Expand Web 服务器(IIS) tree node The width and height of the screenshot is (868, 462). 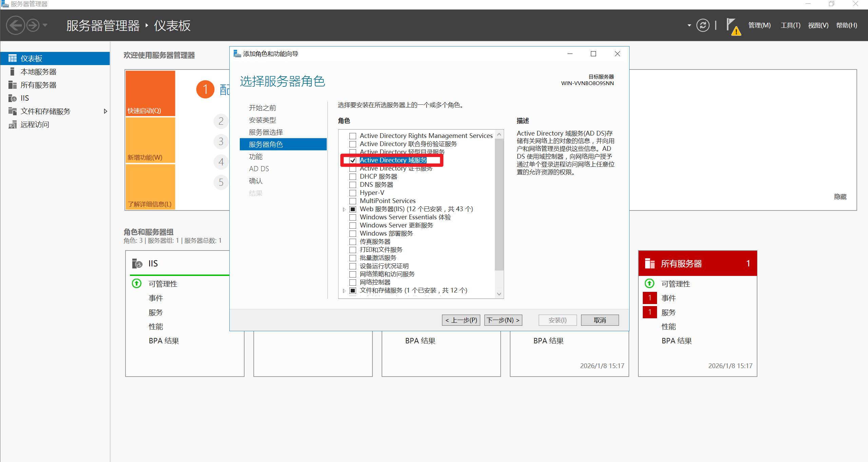pos(344,209)
